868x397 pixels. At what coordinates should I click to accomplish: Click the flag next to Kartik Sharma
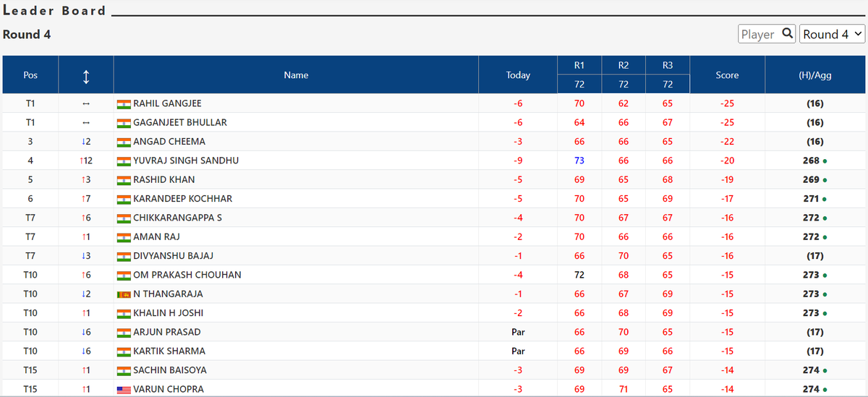point(124,351)
